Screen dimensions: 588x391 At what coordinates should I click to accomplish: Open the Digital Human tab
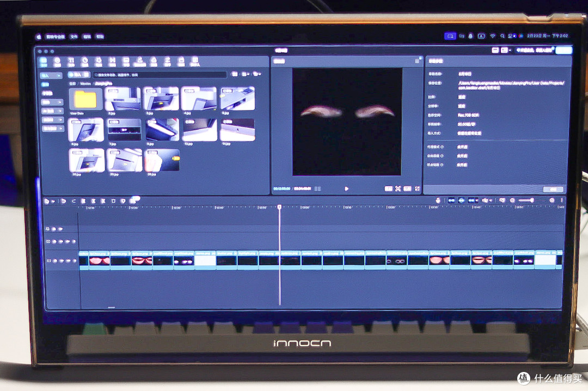tap(194, 62)
